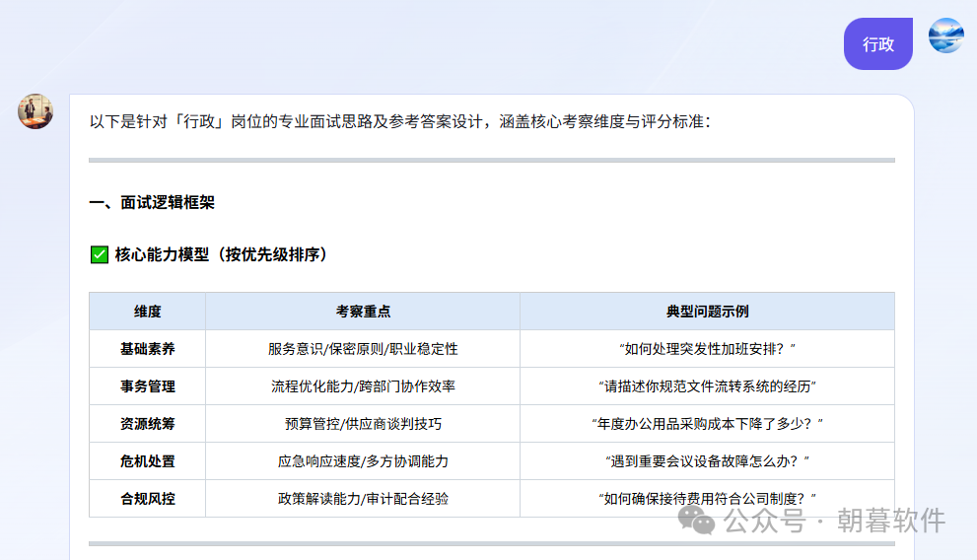
Task: Click cell '服务意识/保密原则/职业稳定性'
Action: pyautogui.click(x=363, y=349)
